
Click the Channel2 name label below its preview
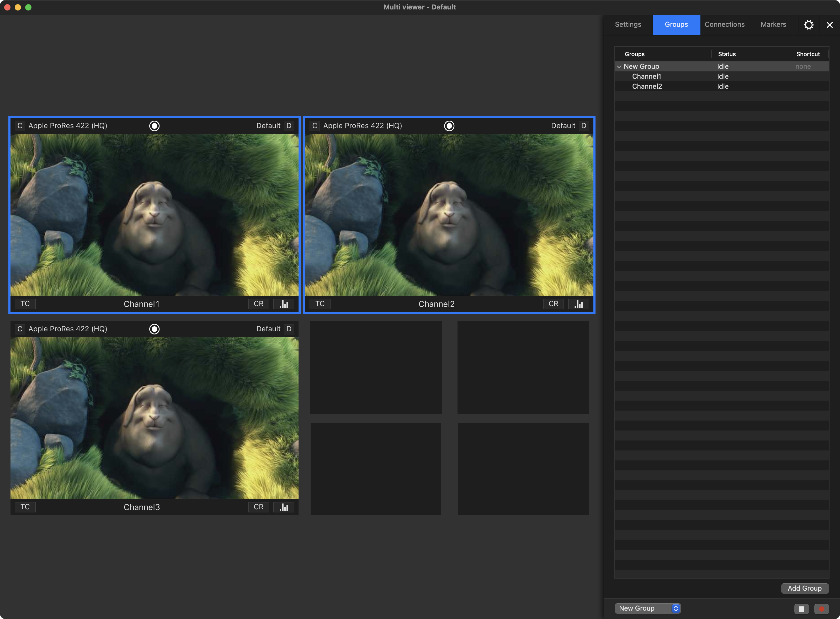436,304
